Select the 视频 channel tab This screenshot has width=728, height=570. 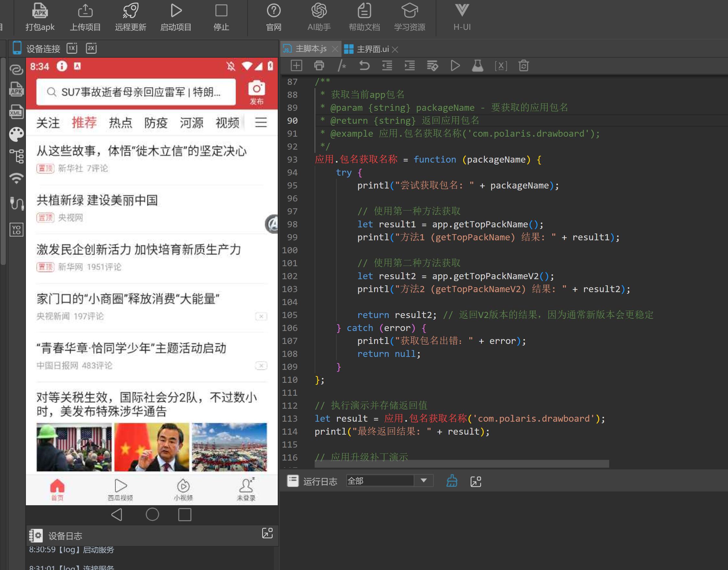(x=228, y=123)
